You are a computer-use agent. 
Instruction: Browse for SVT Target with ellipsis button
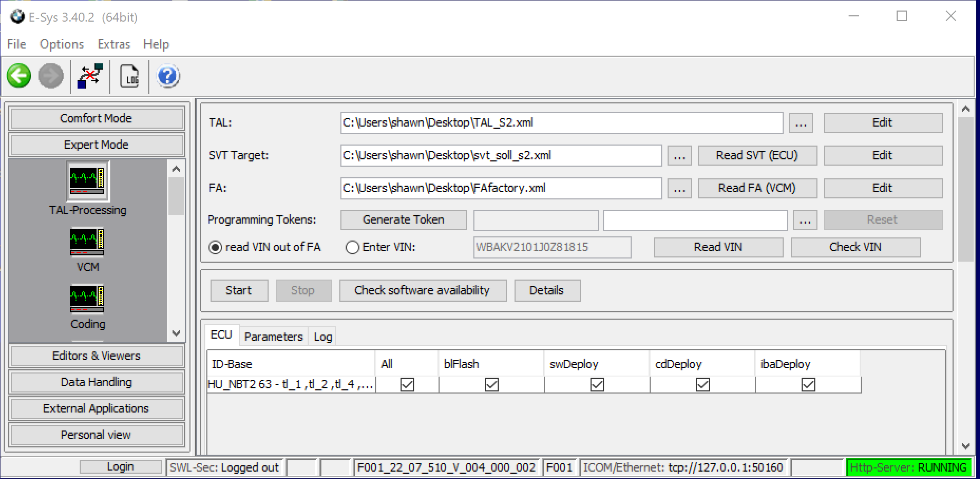coord(680,156)
